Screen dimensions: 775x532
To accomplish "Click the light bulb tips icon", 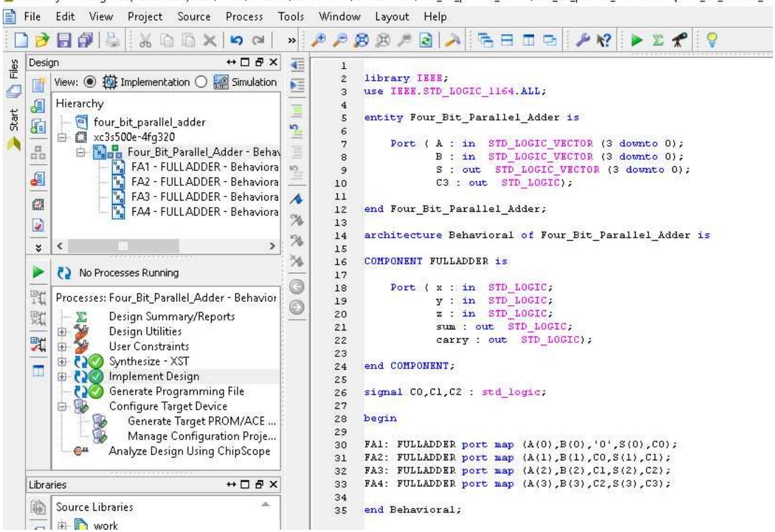I will click(x=712, y=40).
